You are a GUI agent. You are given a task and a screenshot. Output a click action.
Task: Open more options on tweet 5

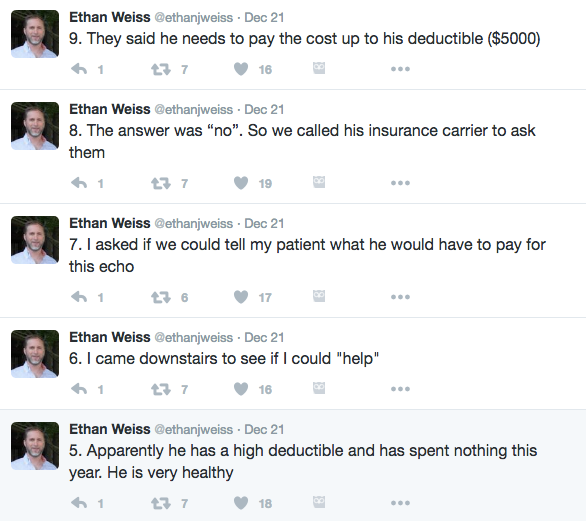400,503
